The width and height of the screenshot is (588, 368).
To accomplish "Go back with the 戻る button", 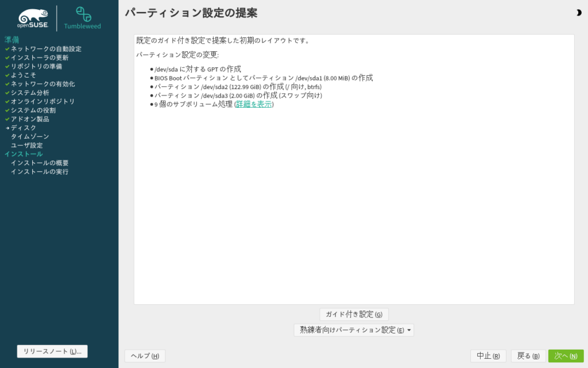I will tap(528, 356).
